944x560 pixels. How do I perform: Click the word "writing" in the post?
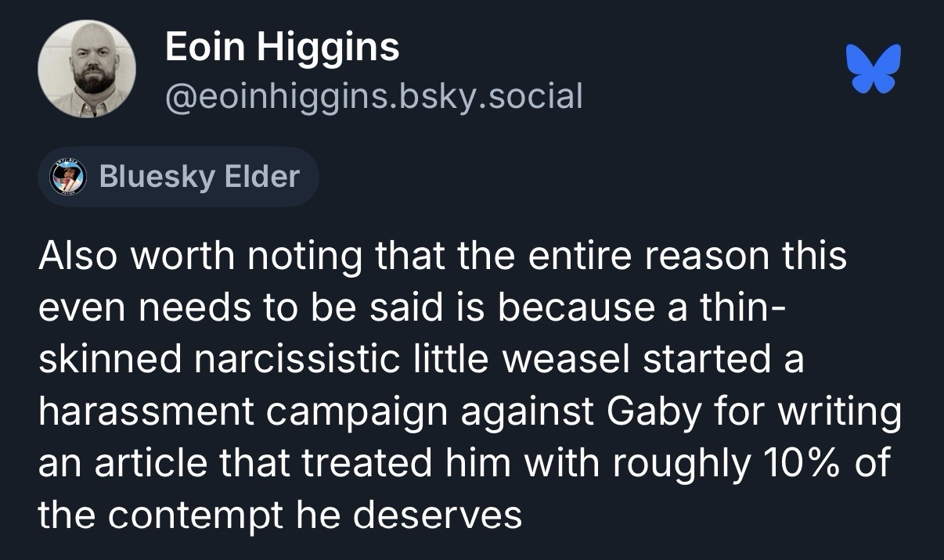[839, 411]
